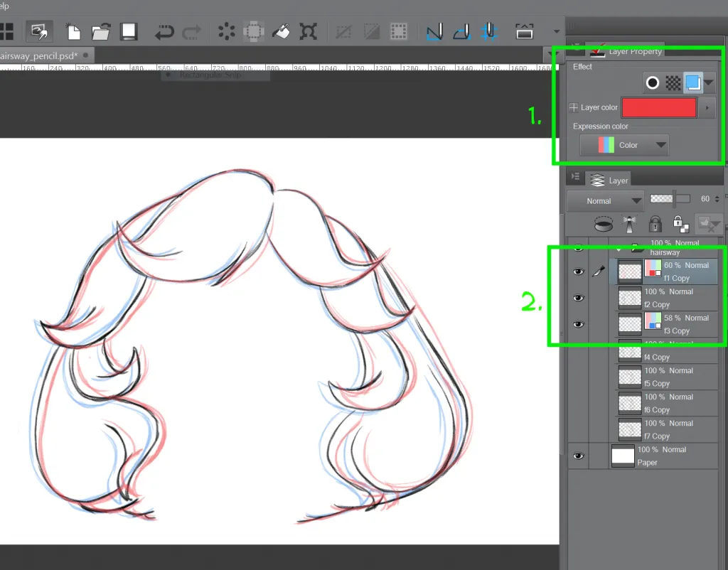The height and width of the screenshot is (570, 728).
Task: Open the layer blending mode dropdown showing Normal
Action: click(604, 200)
